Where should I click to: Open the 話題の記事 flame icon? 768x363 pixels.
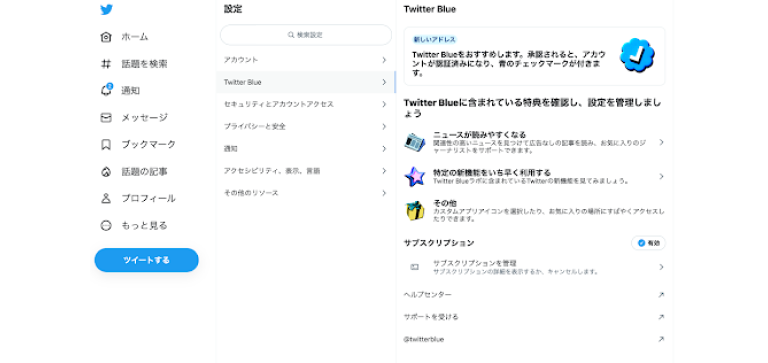(x=106, y=171)
